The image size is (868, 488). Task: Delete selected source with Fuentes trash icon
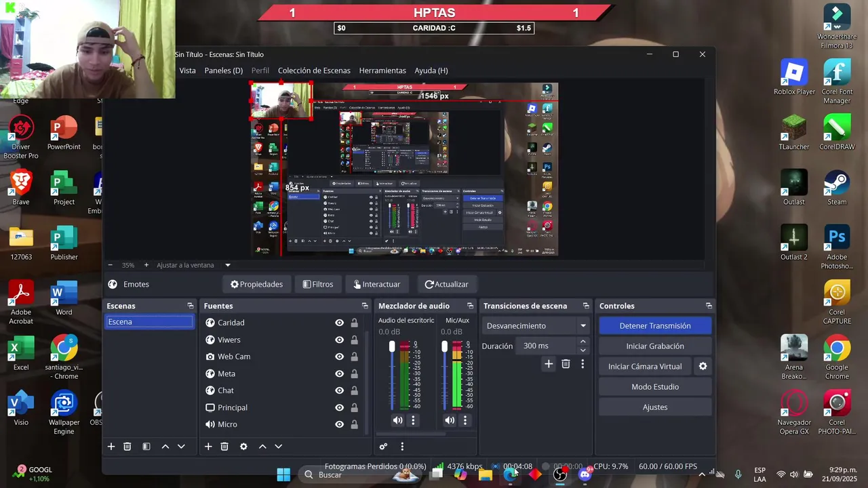pos(224,447)
